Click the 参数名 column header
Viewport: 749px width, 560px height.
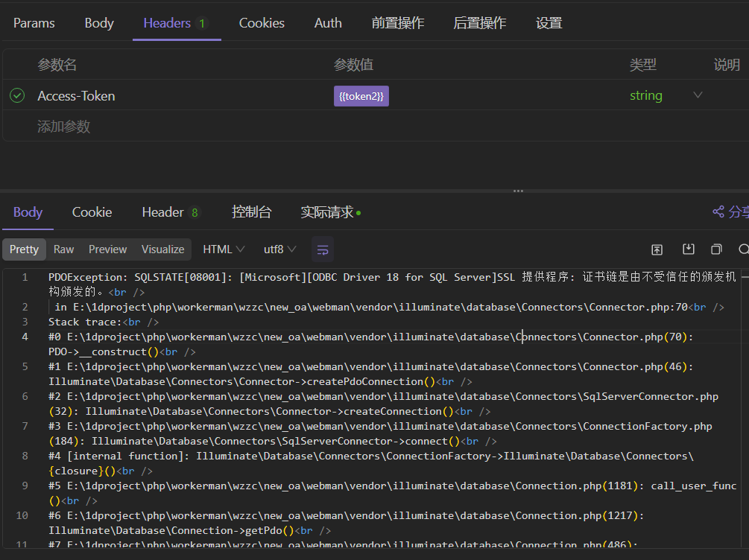coord(57,65)
